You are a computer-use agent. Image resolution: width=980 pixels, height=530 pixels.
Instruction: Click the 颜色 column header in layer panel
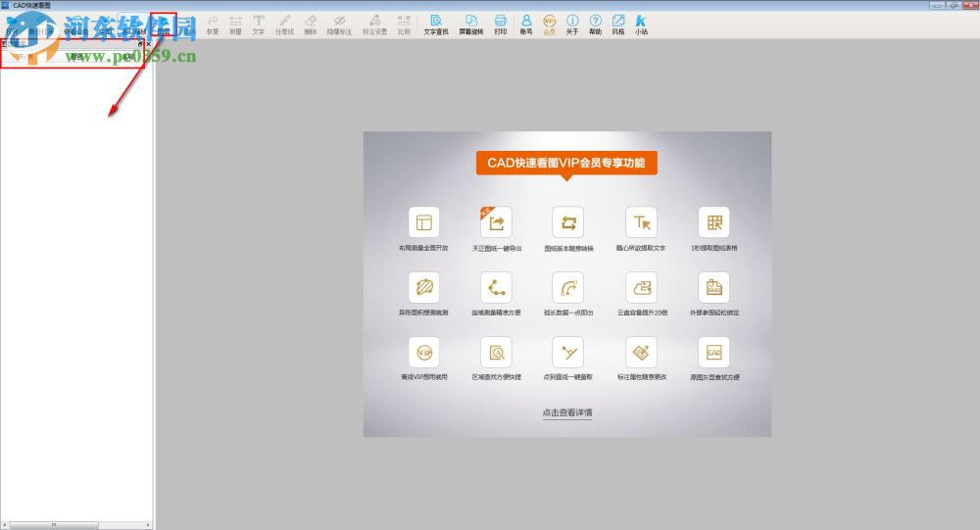click(76, 57)
